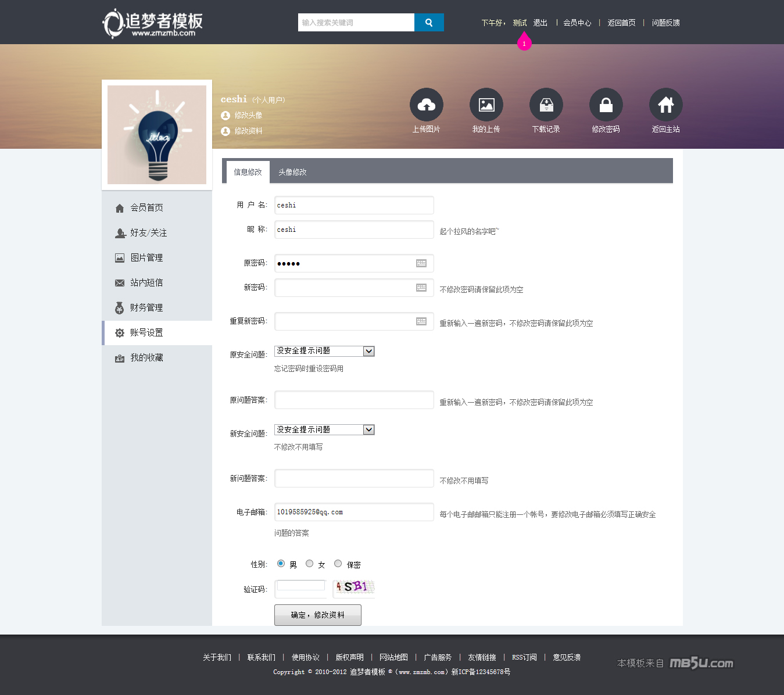
Task: Open the My Uploads image icon
Action: click(486, 105)
